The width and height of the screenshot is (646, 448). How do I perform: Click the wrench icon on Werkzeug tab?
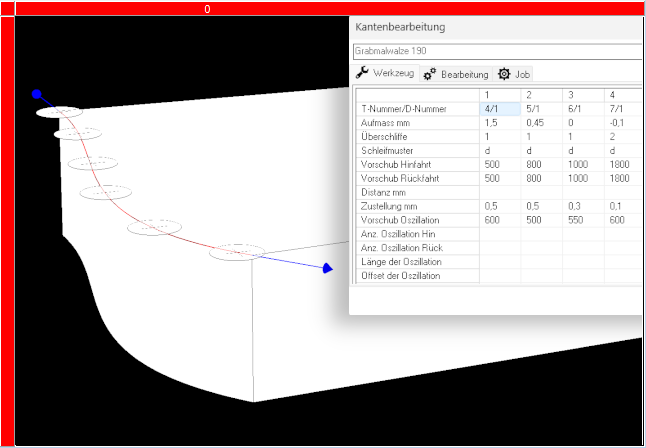click(x=362, y=74)
